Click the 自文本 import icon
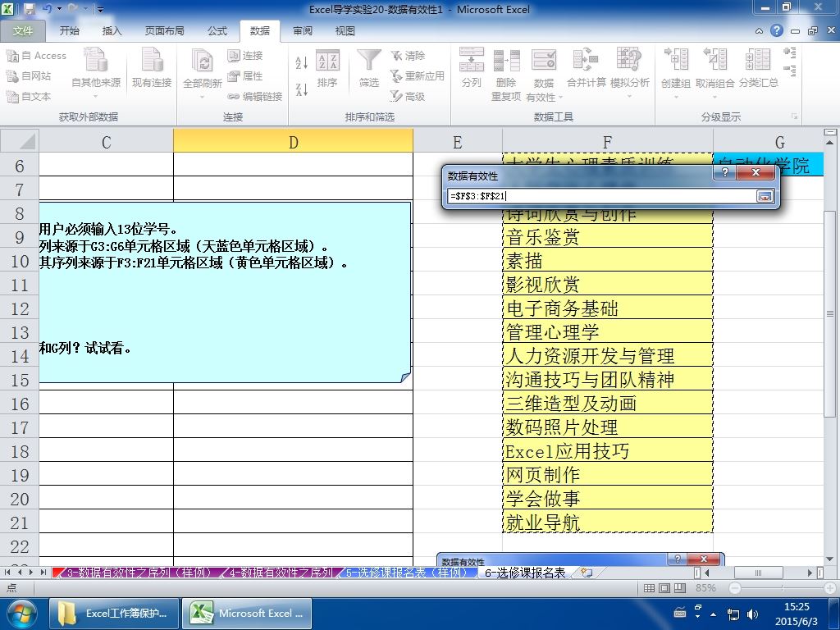 11,97
